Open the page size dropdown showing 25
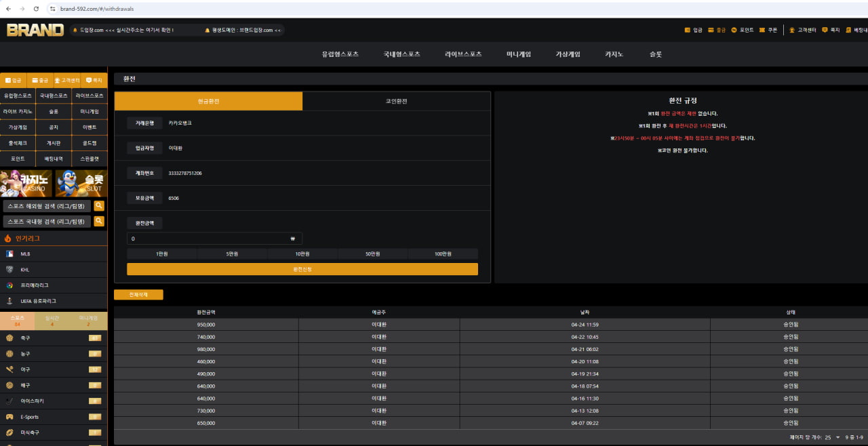 point(831,438)
